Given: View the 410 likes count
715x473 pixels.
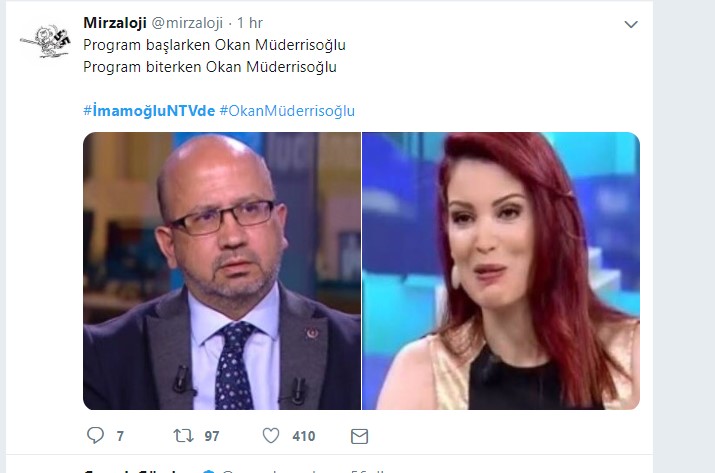Looking at the screenshot, I should coord(304,436).
